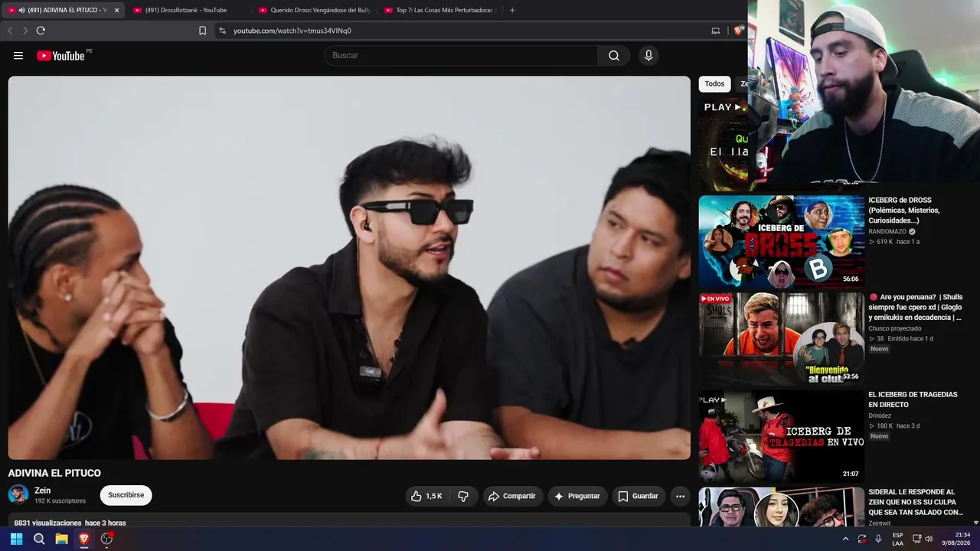Open the EL ICEBERG DE TRAGEDIAS EN DIRECTO title

[x=913, y=399]
